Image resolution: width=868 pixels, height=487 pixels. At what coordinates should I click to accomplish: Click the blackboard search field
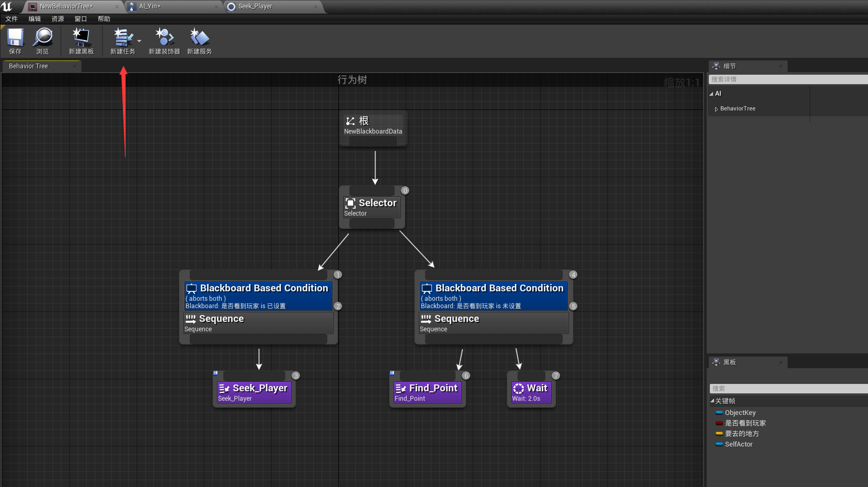(787, 389)
